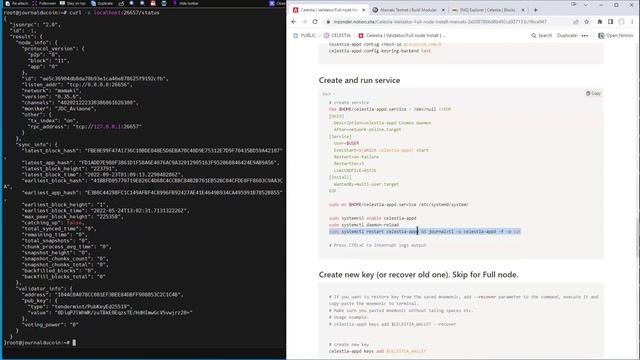Click Hide toolbar in terminal window
Image resolution: width=640 pixels, height=360 pixels.
tap(186, 3)
